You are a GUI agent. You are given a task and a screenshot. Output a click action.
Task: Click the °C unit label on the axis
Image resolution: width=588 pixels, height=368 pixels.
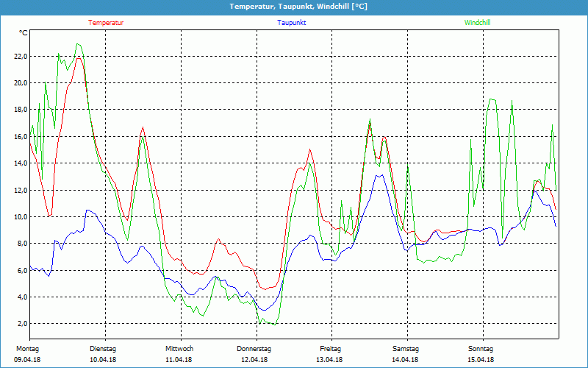coord(23,33)
